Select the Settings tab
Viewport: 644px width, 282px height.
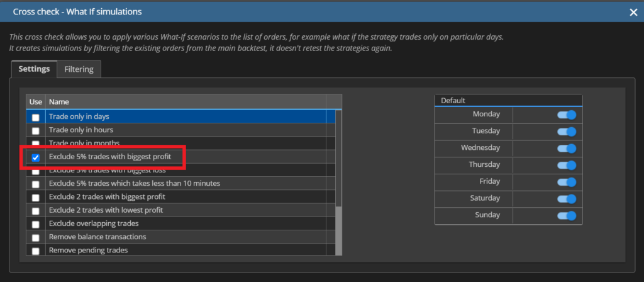click(34, 69)
